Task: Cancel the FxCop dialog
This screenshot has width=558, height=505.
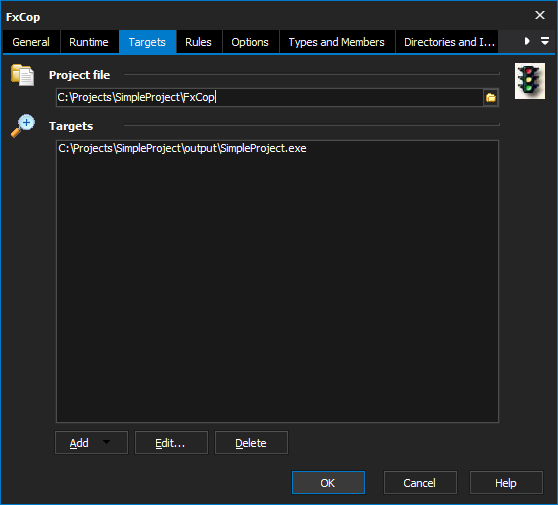Action: tap(420, 483)
